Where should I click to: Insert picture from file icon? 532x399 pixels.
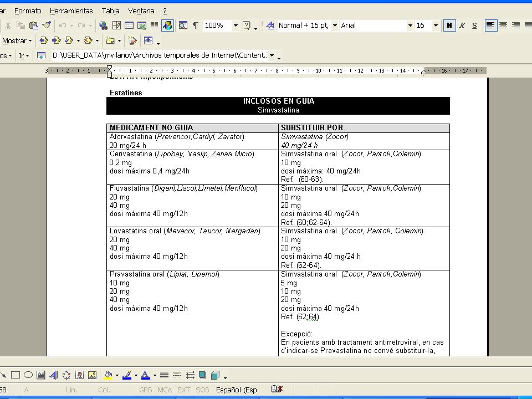[92, 375]
